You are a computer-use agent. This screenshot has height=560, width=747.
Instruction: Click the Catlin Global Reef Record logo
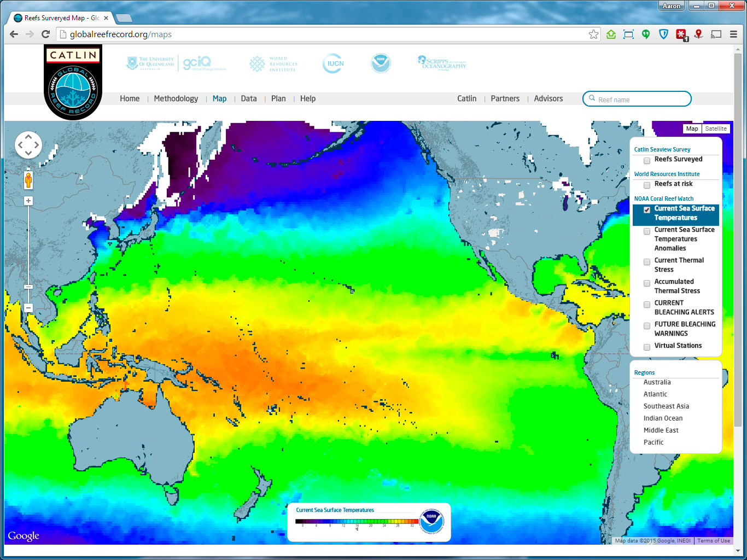tap(73, 82)
